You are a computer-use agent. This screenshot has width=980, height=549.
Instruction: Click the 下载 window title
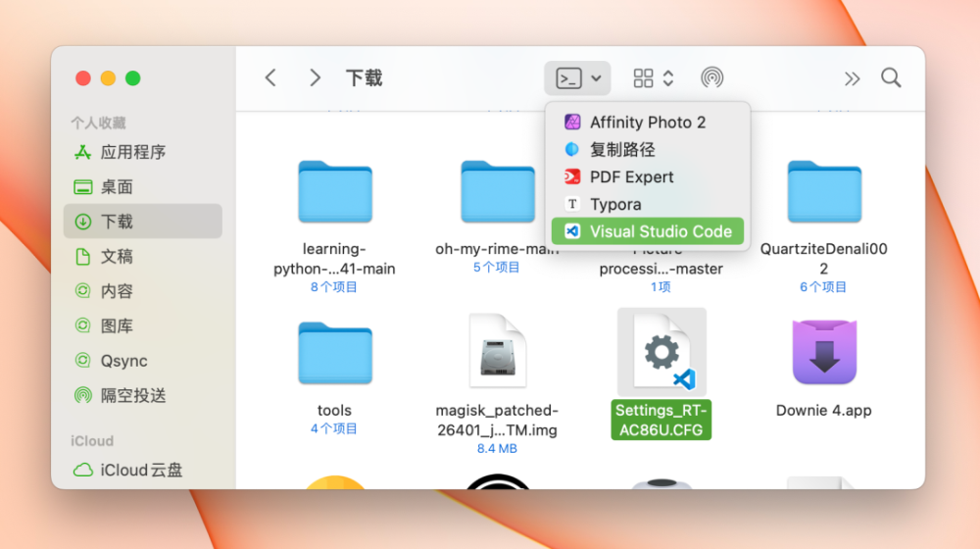coord(364,78)
